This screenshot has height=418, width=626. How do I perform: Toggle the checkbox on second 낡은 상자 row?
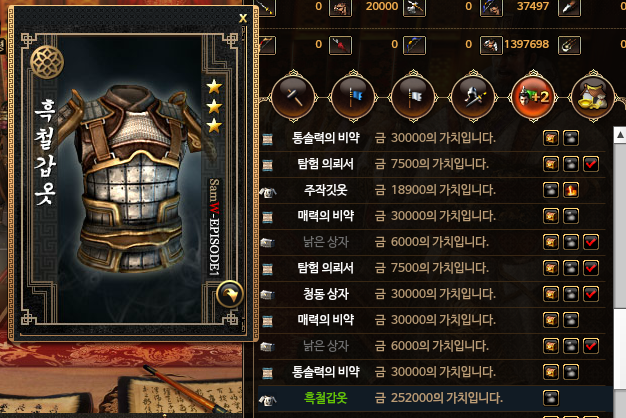pyautogui.click(x=591, y=346)
